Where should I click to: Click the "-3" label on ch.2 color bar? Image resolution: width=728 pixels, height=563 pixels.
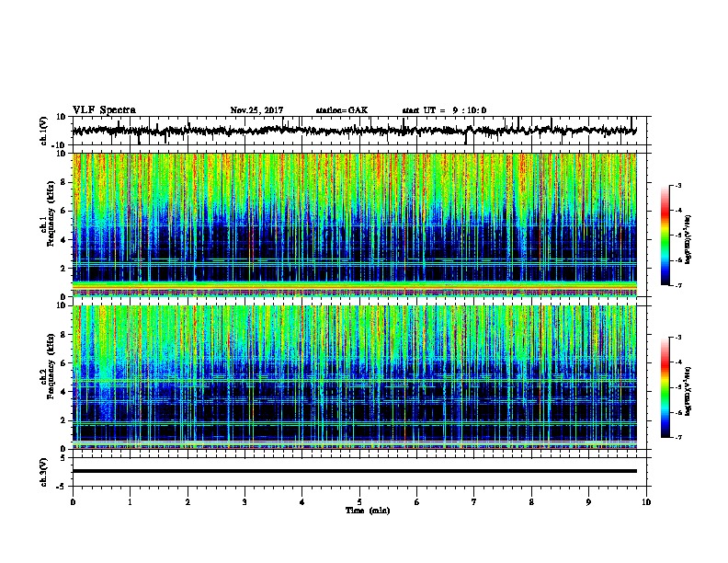677,338
